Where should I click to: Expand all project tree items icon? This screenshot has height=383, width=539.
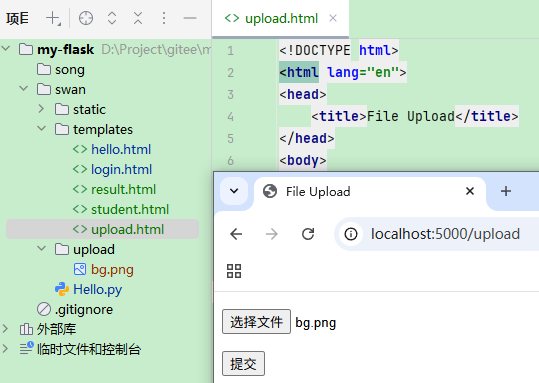pyautogui.click(x=112, y=18)
